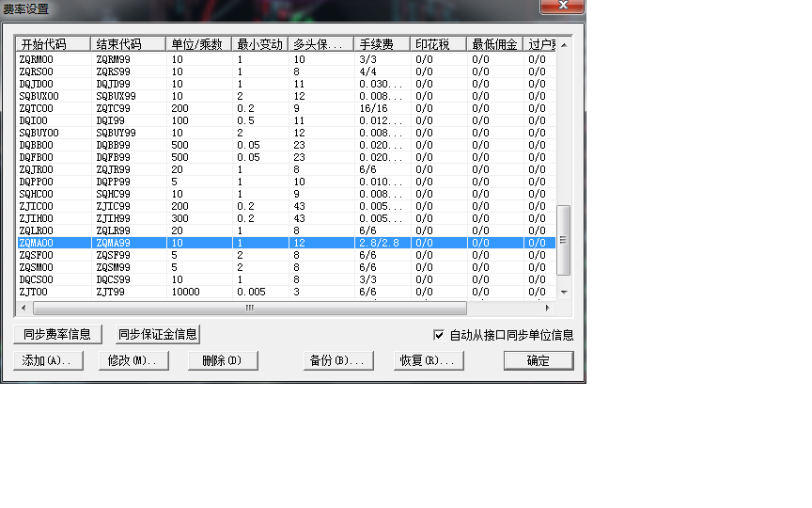
Task: Sort by 手续费 column header
Action: (x=382, y=44)
